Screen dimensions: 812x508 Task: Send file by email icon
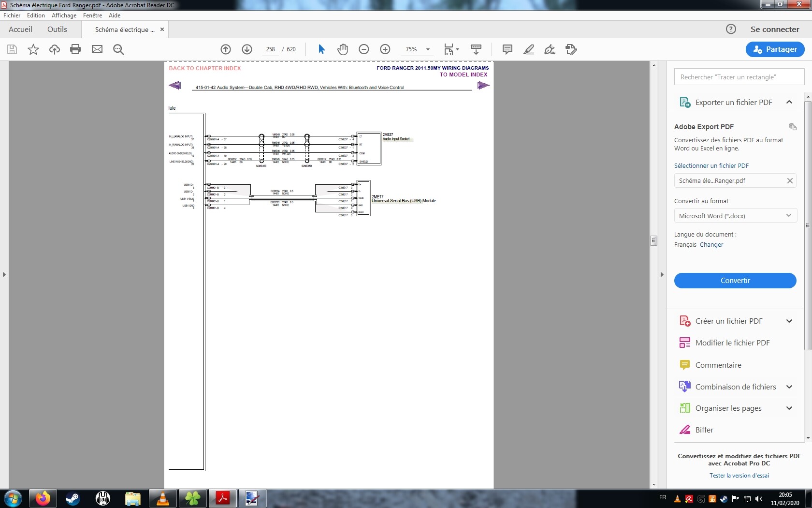pyautogui.click(x=97, y=49)
